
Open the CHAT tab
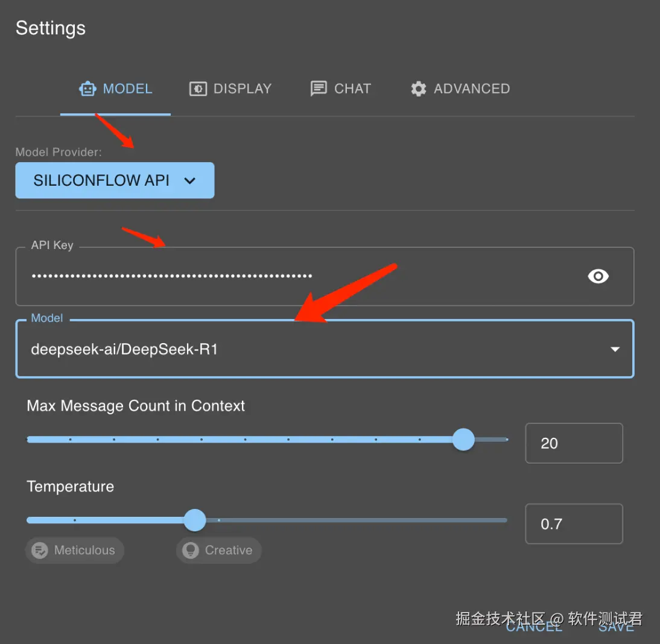[340, 89]
